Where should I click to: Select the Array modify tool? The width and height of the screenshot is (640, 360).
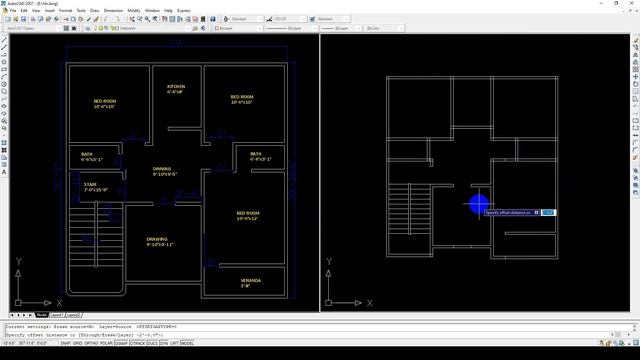pyautogui.click(x=636, y=69)
